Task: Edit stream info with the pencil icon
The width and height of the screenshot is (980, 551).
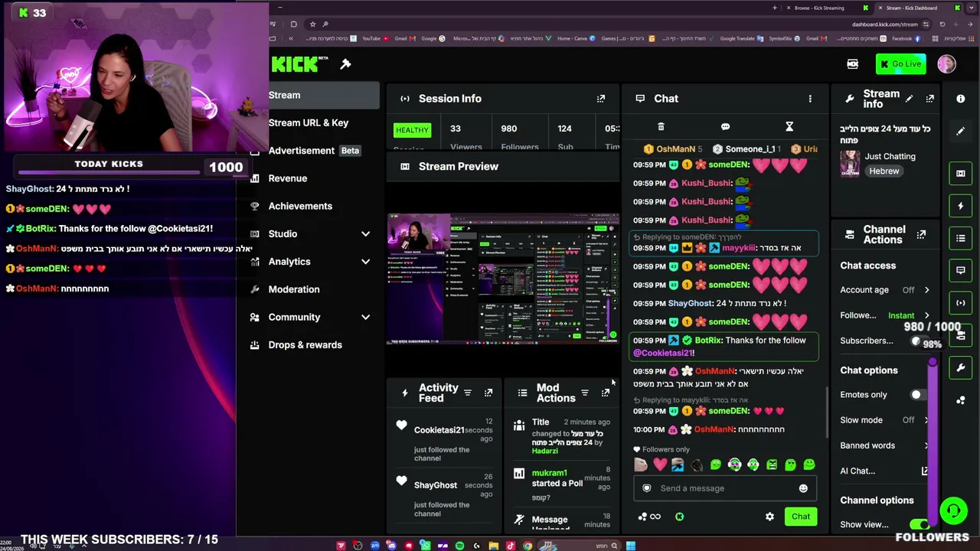Action: [909, 99]
